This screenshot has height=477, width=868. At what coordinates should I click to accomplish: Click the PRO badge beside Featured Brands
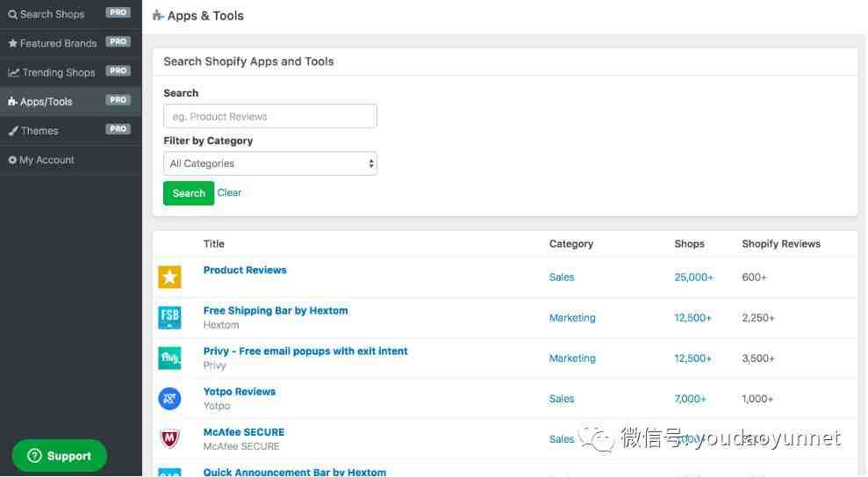(x=118, y=42)
